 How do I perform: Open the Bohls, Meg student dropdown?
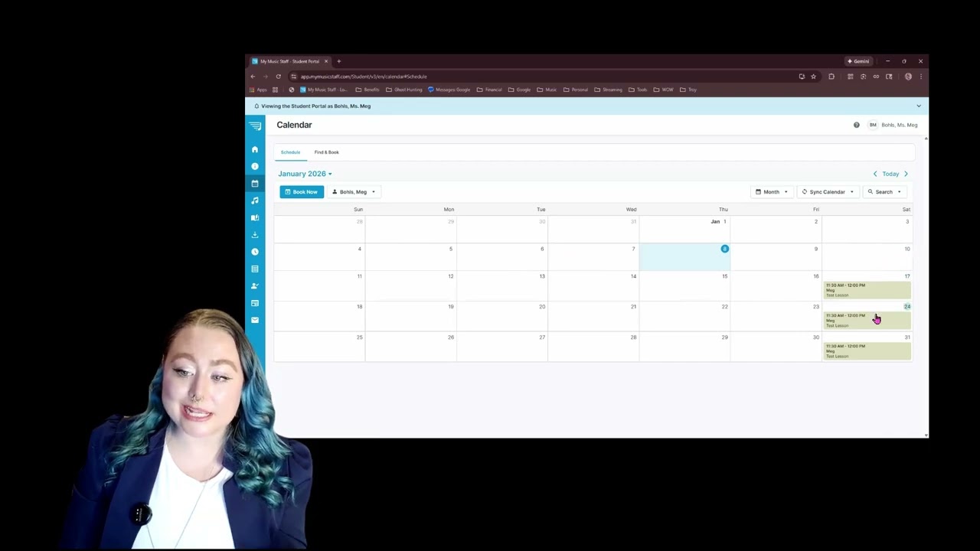(x=353, y=192)
